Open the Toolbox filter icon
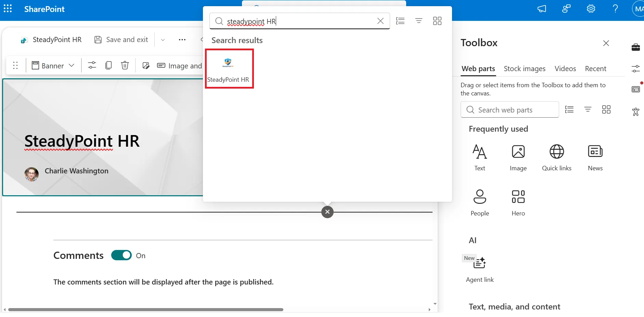 coord(588,109)
